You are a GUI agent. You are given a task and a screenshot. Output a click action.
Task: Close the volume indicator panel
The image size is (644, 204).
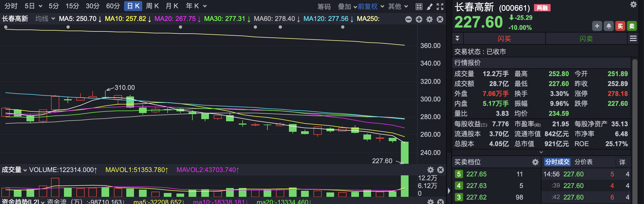441,170
